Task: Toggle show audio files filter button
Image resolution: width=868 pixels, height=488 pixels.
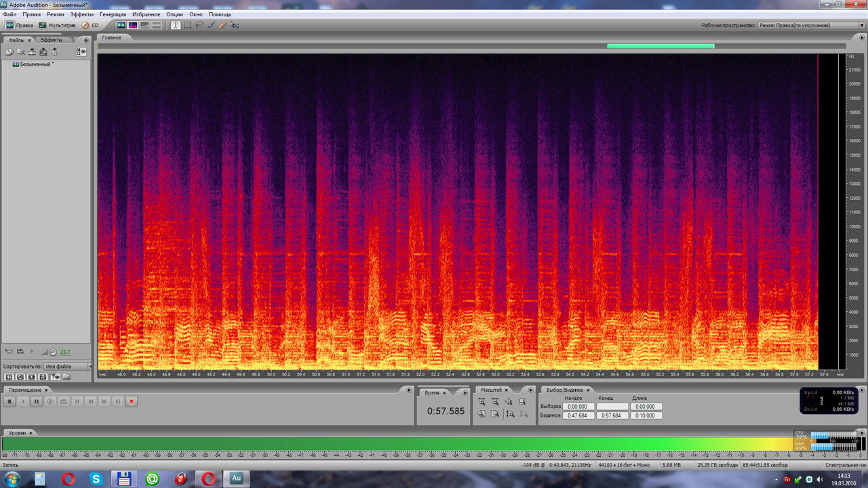Action: pos(9,377)
